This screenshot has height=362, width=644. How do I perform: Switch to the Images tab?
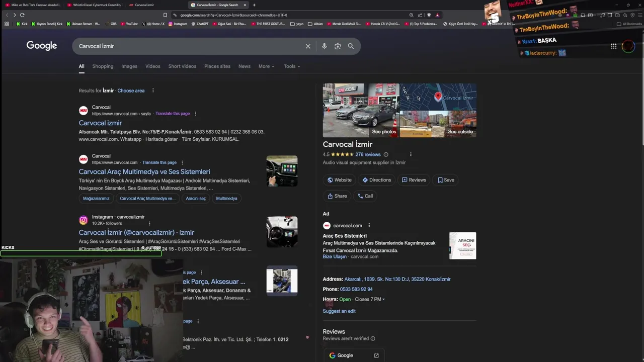coord(129,66)
